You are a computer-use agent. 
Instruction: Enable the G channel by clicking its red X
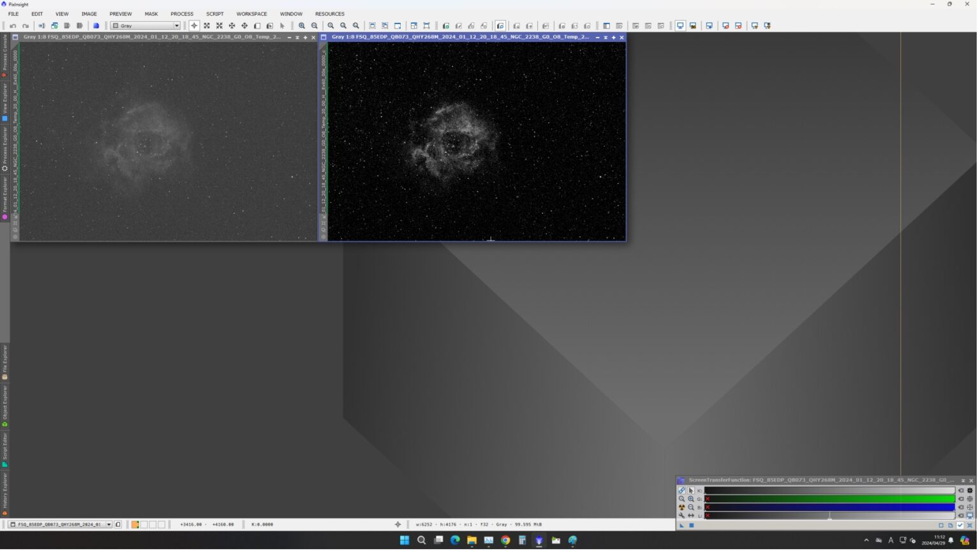[x=707, y=499]
